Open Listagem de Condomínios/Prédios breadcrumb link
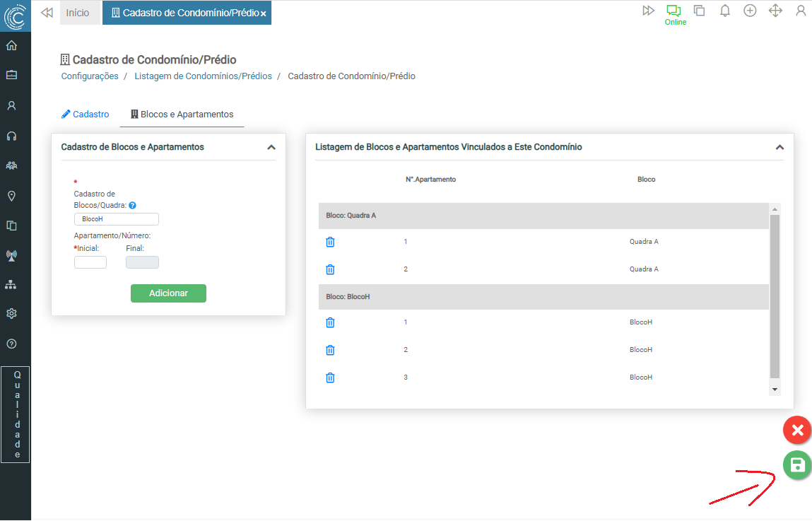 pyautogui.click(x=203, y=76)
